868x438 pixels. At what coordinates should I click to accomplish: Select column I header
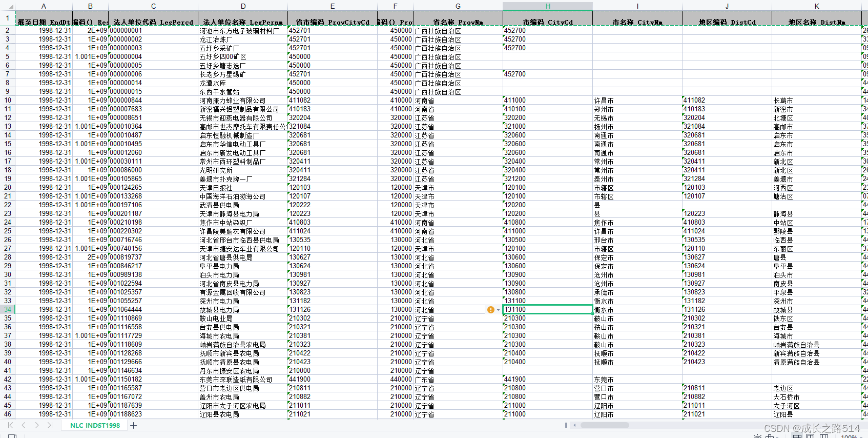(637, 6)
